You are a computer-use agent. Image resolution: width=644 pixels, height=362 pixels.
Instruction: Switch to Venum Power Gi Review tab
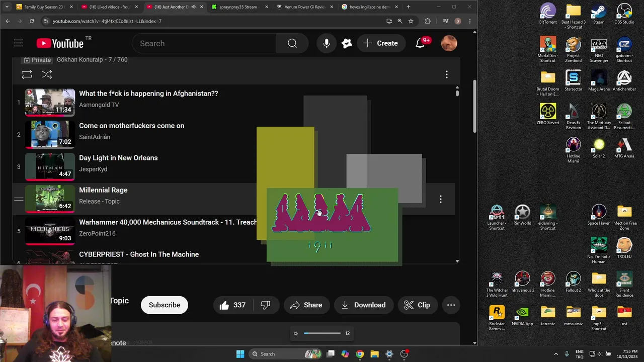click(304, 7)
